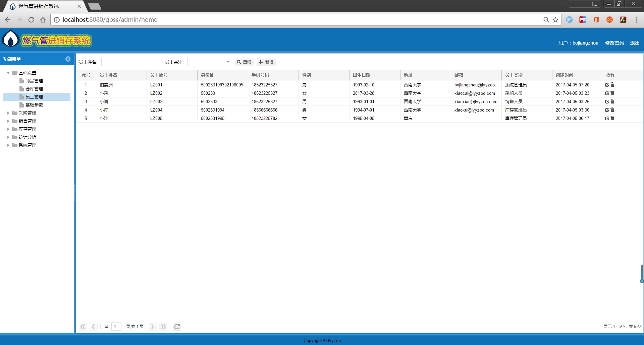Click the 退出 logout link

[x=635, y=43]
